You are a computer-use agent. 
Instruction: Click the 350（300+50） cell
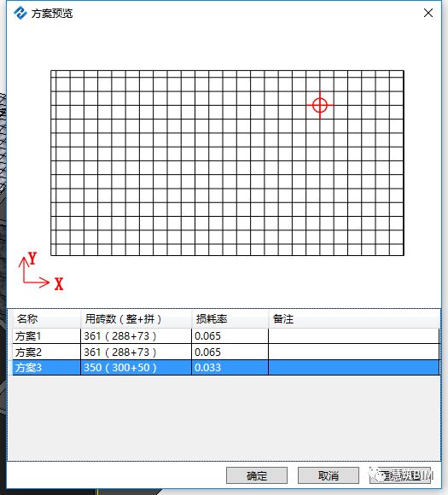pyautogui.click(x=136, y=368)
